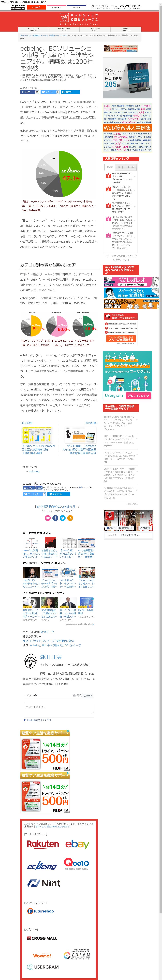The width and height of the screenshot is (162, 980).
Task: Click the CROSS MALL sponsor logo
Action: point(42,938)
